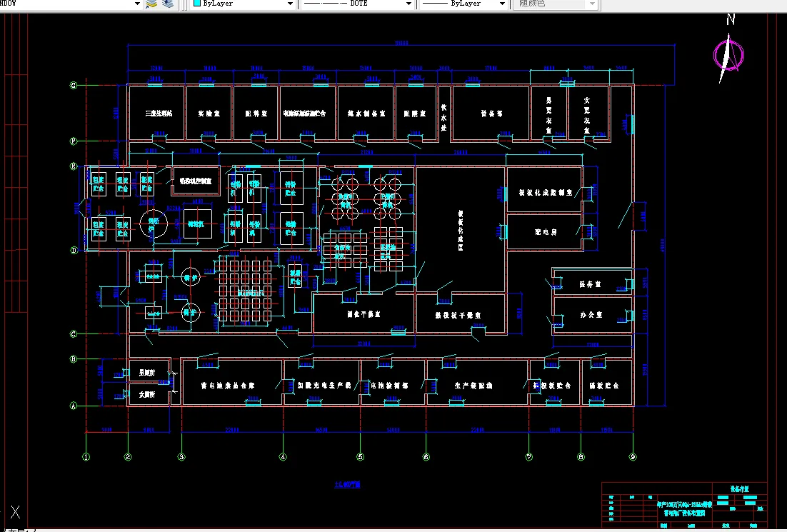
Task: Select the 设备部 room label
Action: [x=492, y=114]
